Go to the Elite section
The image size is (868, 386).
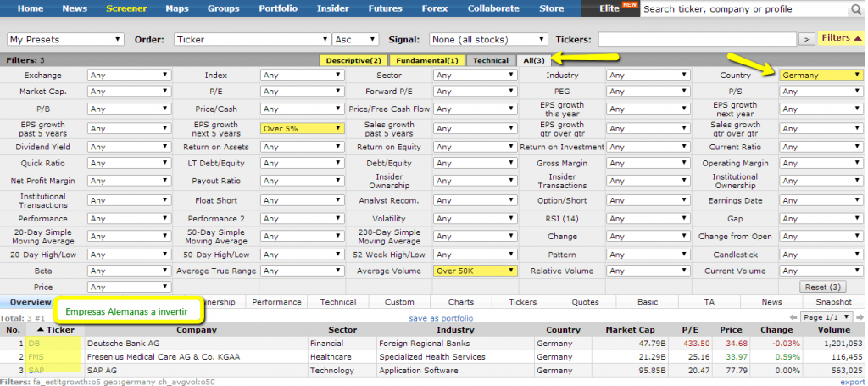(609, 8)
